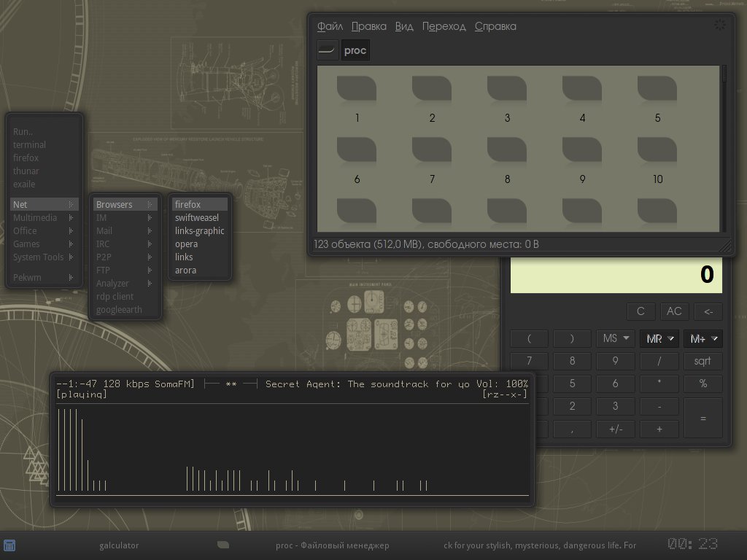The height and width of the screenshot is (560, 747).
Task: Click the galculator taskbar icon
Action: [9, 545]
